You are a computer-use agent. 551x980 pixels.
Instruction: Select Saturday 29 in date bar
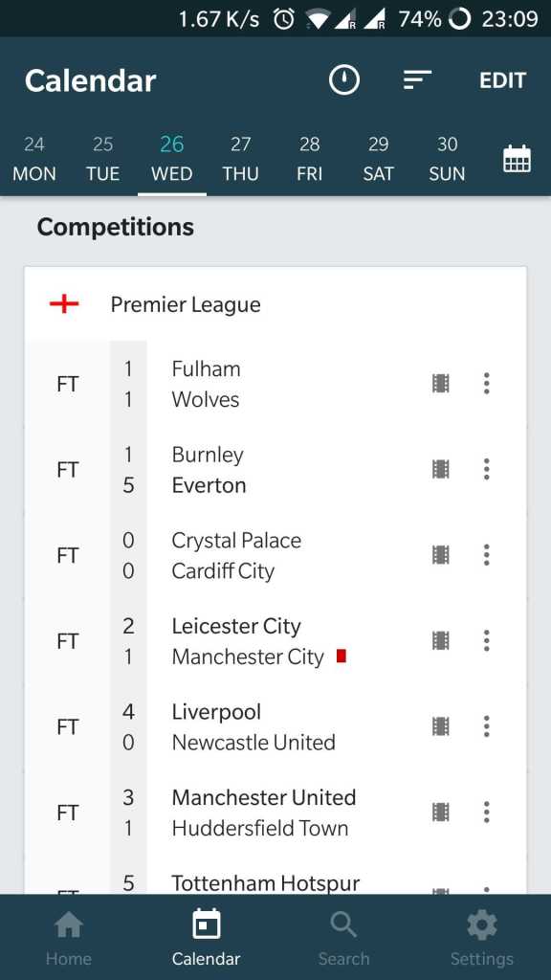[378, 159]
